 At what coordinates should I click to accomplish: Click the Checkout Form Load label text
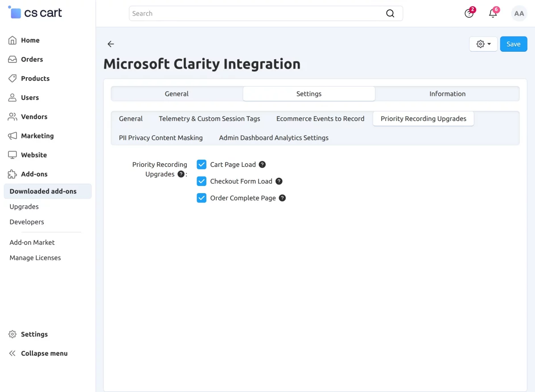[241, 182]
